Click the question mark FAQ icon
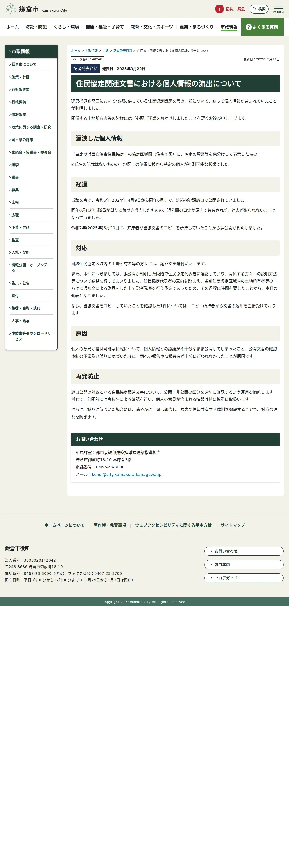The width and height of the screenshot is (289, 868). [249, 27]
